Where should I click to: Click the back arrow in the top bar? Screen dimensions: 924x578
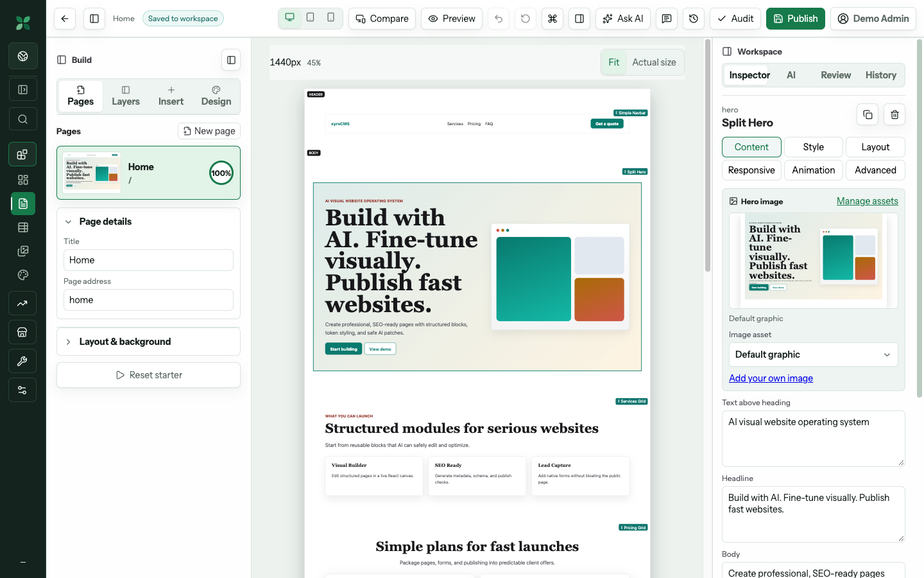tap(65, 19)
